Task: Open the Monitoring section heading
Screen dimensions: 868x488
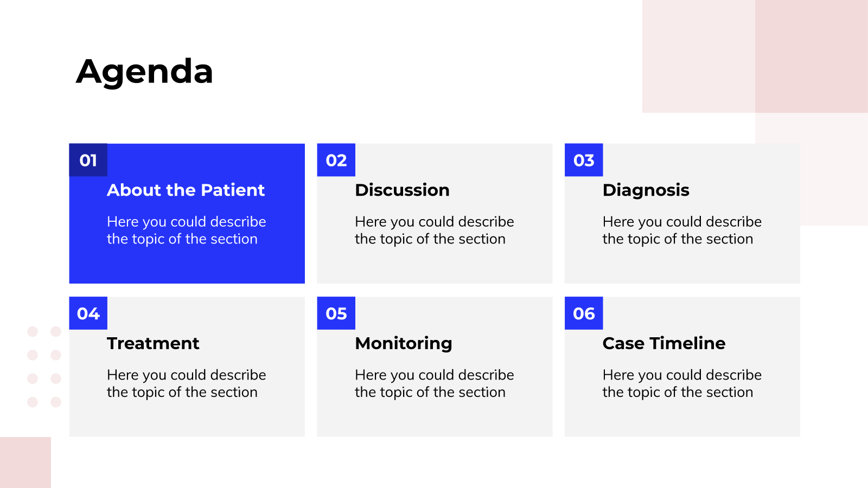Action: tap(404, 344)
